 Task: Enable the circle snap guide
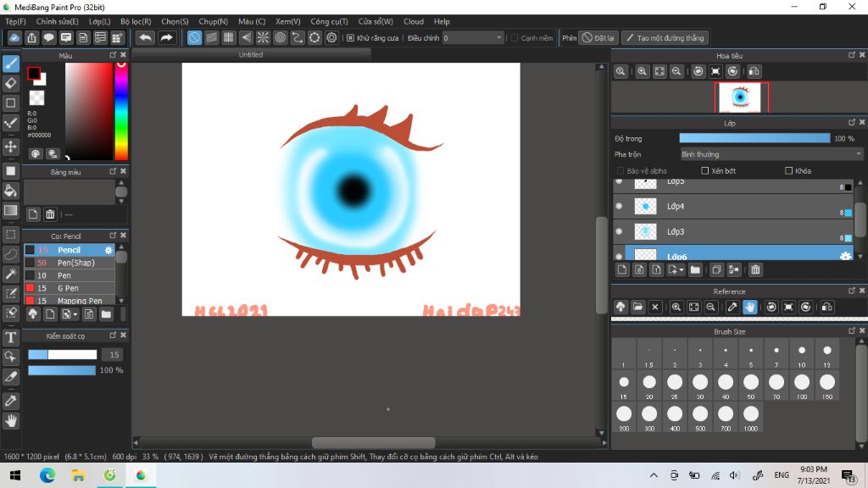coord(280,37)
